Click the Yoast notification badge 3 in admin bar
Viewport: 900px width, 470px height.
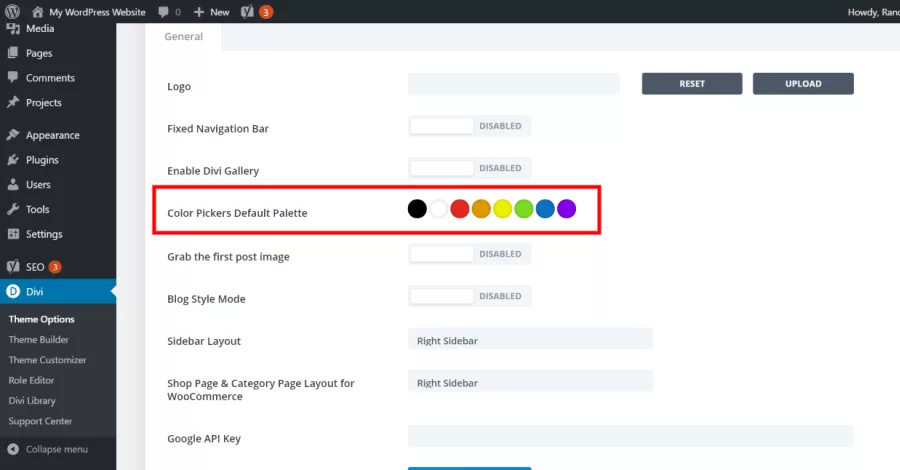coord(266,12)
